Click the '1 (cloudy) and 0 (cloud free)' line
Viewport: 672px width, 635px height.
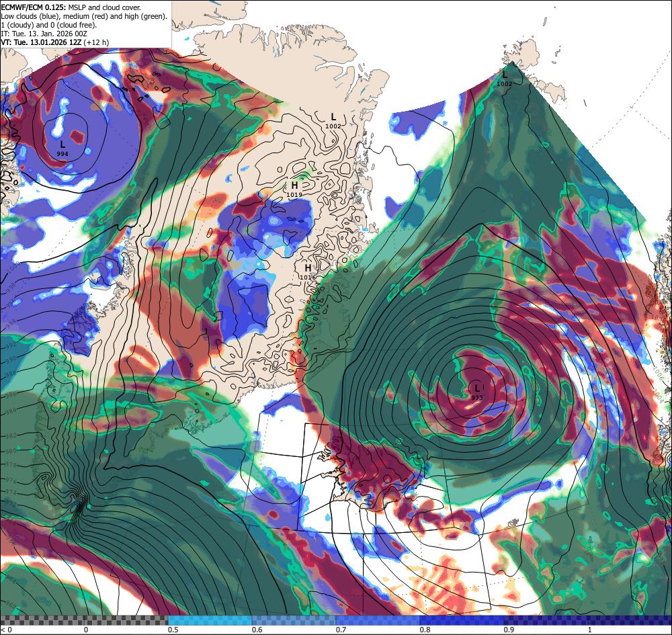pos(49,25)
